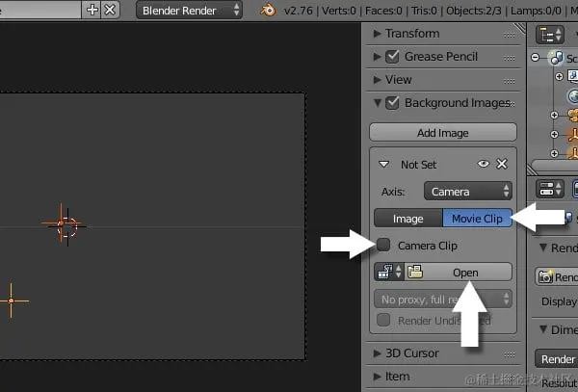Image resolution: width=578 pixels, height=392 pixels.
Task: Expand the Item panel
Action: (x=377, y=377)
